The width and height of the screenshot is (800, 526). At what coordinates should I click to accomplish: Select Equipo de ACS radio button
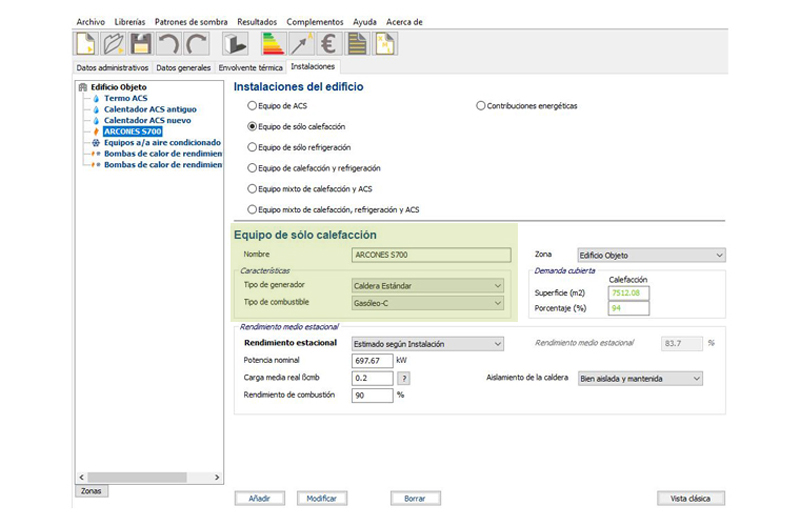click(x=252, y=106)
